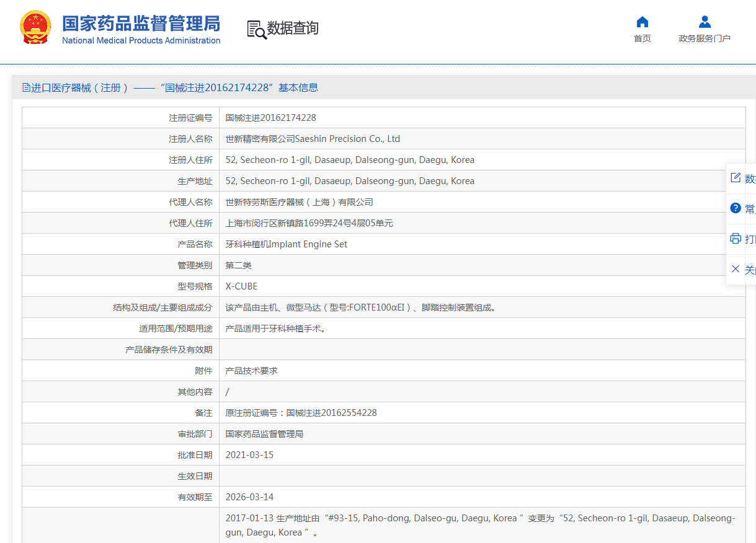Viewport: 756px width, 543px height.
Task: Click the printer icon in side panel
Action: click(x=736, y=239)
